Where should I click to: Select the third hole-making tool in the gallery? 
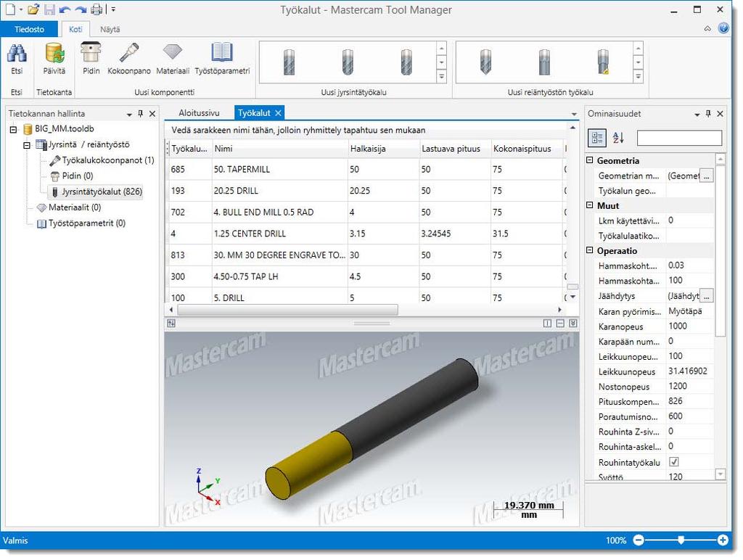coord(603,62)
